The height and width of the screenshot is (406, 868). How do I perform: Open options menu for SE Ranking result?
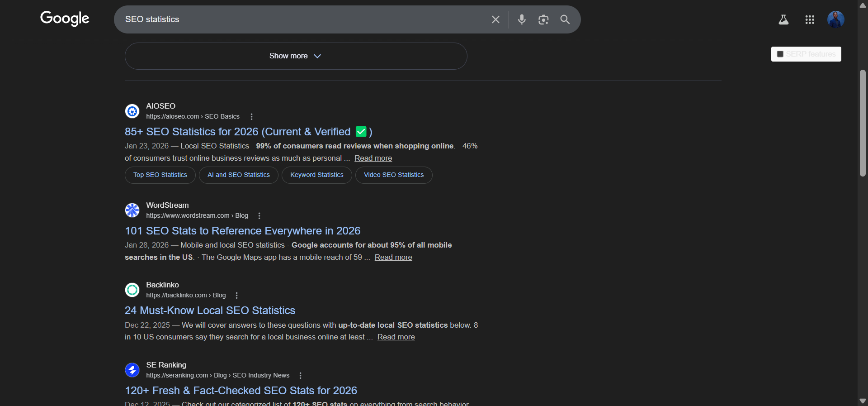click(x=301, y=375)
